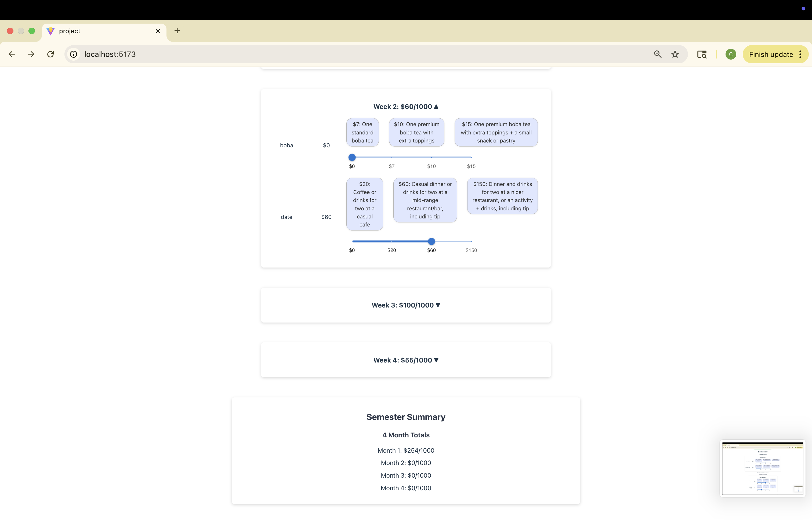Viewport: 812px width, 527px height.
Task: Open the new tab plus button
Action: 177,31
